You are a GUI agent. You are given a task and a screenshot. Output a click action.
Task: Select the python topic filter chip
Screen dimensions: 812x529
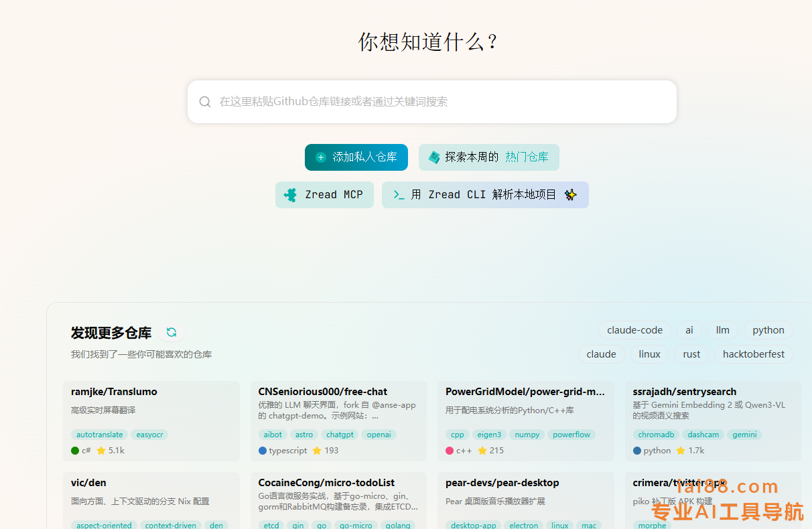[x=768, y=330]
